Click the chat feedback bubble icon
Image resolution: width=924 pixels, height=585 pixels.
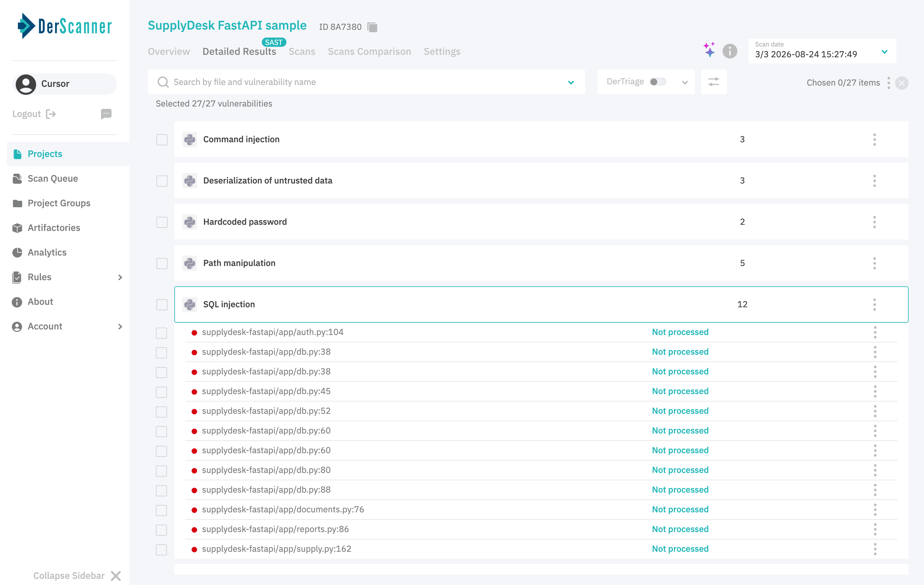pos(106,114)
